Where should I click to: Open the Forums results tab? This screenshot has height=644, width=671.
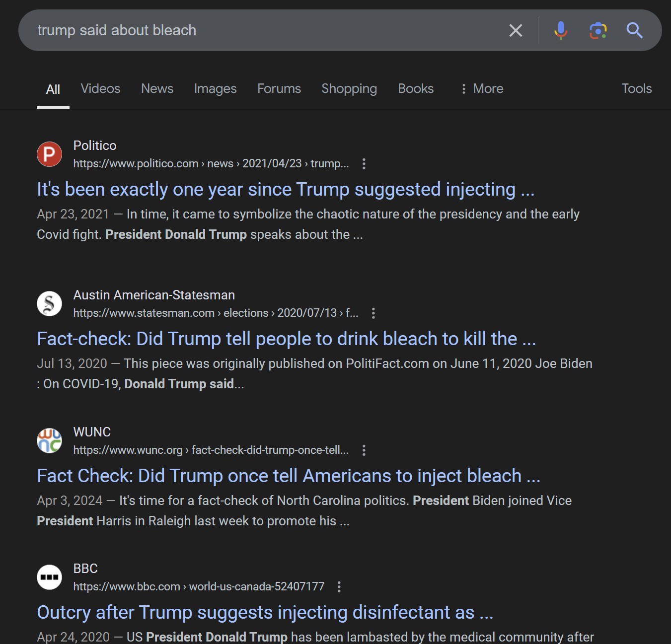coord(279,89)
